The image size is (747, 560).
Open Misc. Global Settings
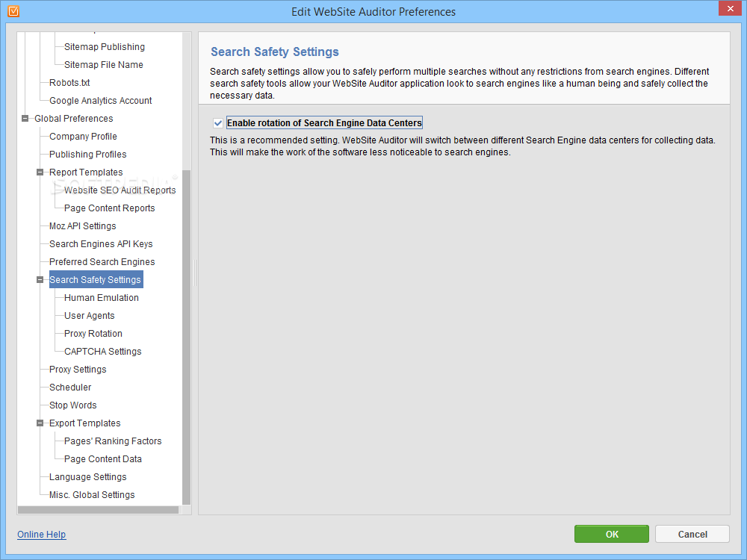[92, 495]
